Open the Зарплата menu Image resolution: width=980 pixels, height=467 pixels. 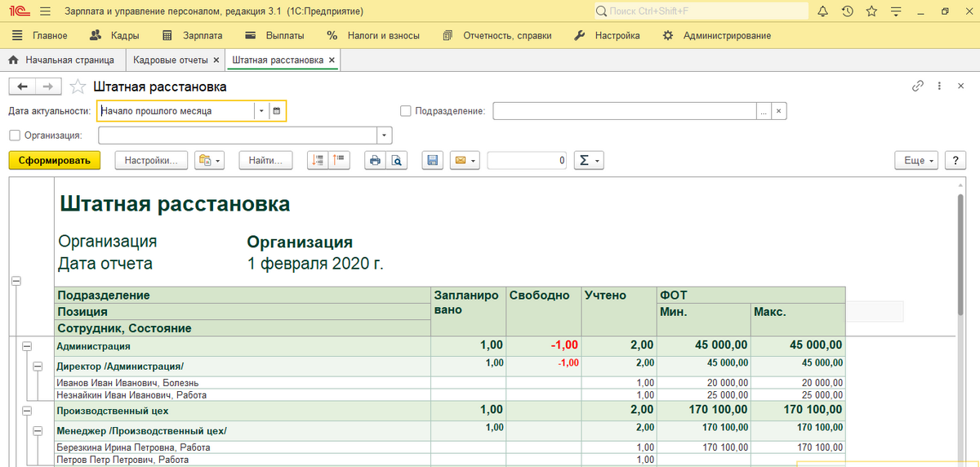(193, 36)
